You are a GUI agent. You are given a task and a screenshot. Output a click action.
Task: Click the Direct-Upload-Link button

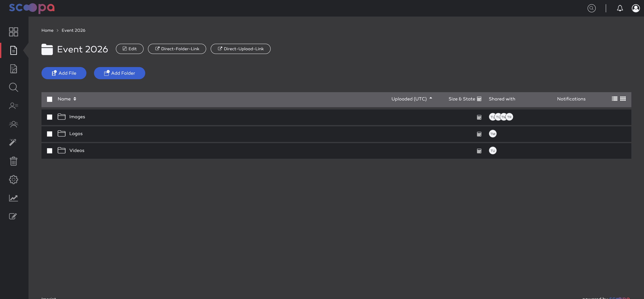click(x=240, y=49)
